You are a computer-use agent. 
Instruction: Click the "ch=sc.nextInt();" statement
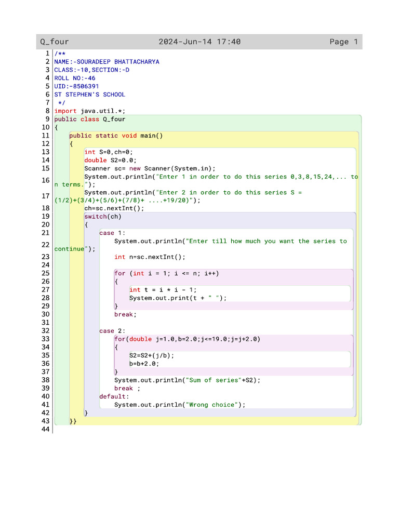point(114,208)
